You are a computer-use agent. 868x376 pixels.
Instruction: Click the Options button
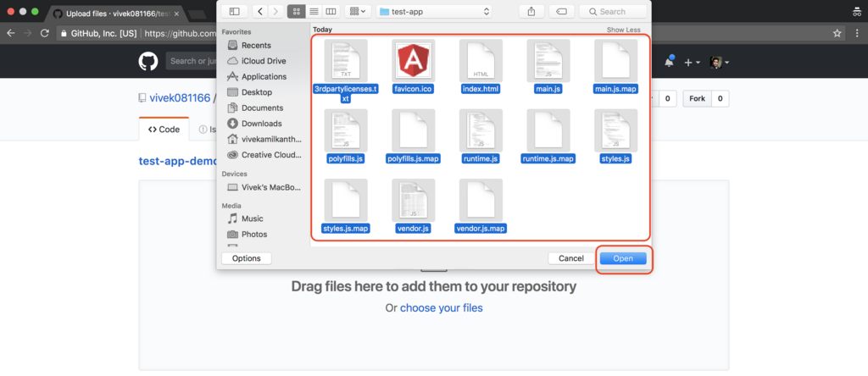point(247,258)
